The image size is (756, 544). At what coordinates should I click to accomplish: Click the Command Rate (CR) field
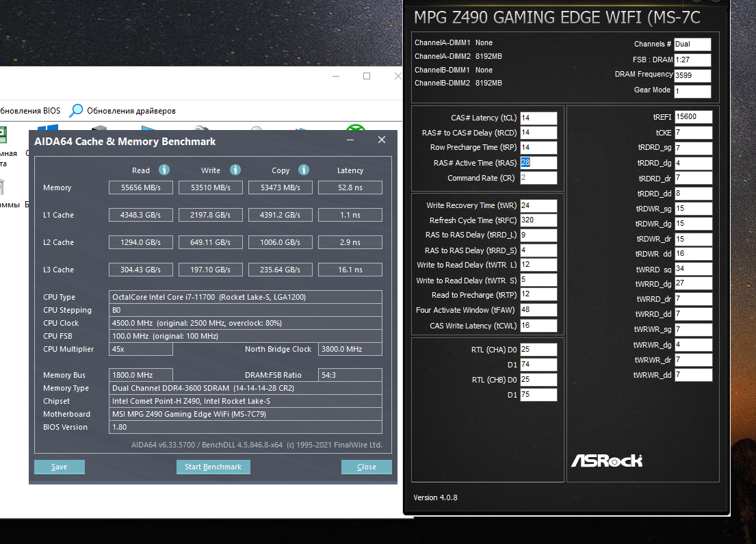pyautogui.click(x=538, y=178)
